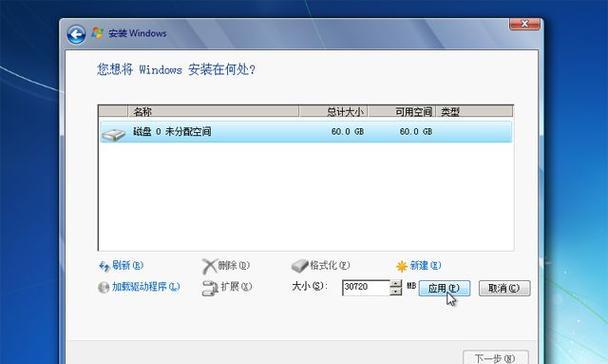Click the 格式化 format drive icon
The width and height of the screenshot is (608, 364).
[x=299, y=266]
